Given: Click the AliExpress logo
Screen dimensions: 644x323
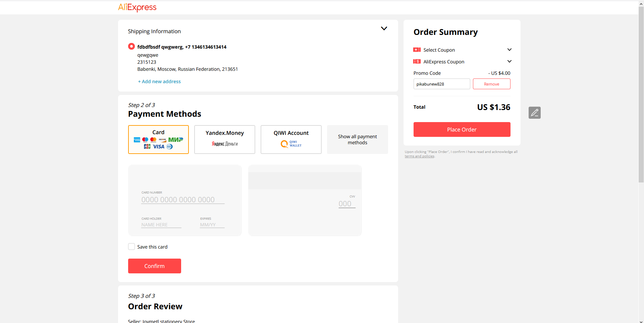Looking at the screenshot, I should coord(137,7).
